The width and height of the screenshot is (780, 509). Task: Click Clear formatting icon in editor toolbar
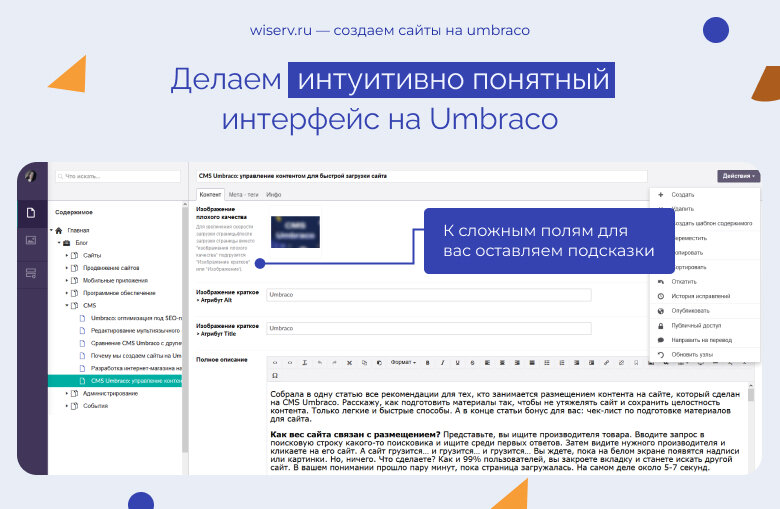click(x=304, y=363)
